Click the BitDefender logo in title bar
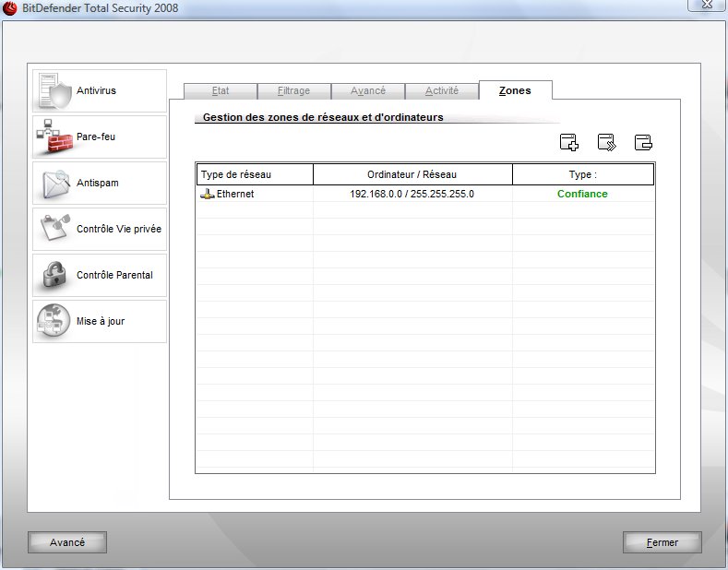This screenshot has width=728, height=570. pos(10,8)
